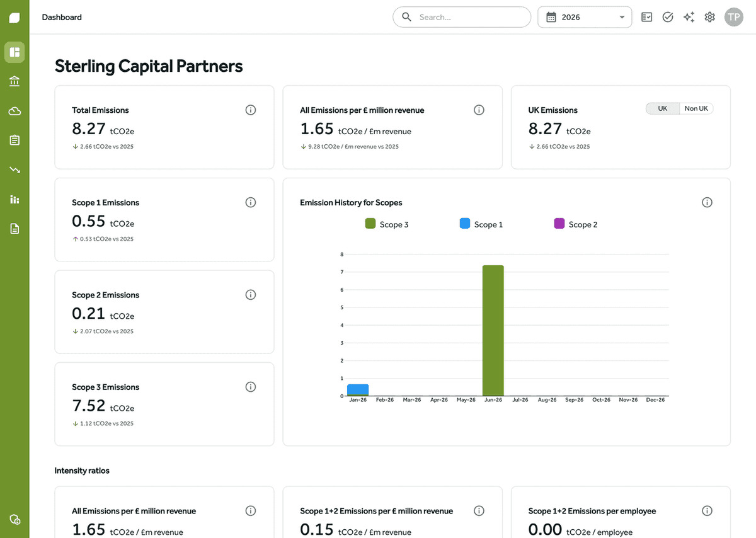Click the blue Scope 1 legend swatch

pyautogui.click(x=465, y=224)
